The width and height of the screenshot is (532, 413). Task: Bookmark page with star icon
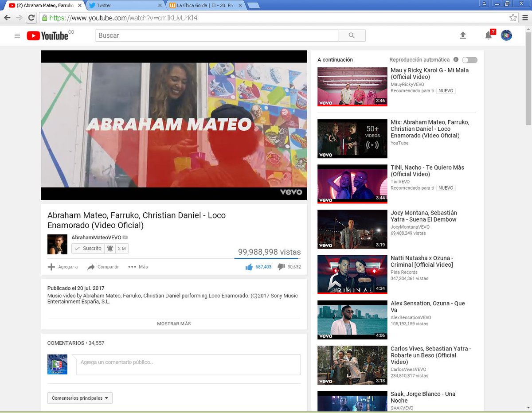[x=513, y=18]
